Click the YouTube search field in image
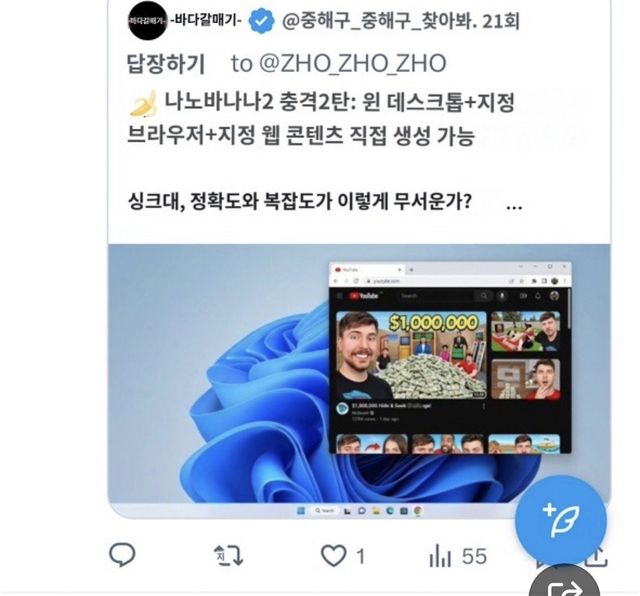 436,296
